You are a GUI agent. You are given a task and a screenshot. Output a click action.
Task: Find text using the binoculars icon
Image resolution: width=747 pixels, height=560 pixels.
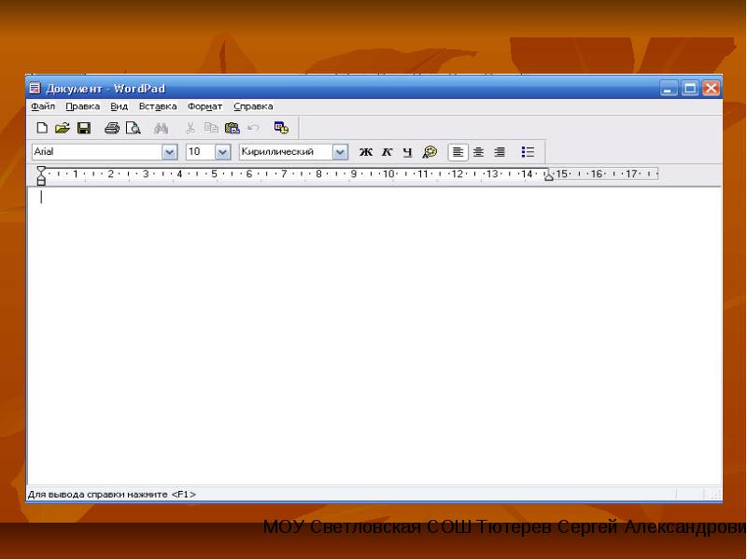coord(161,128)
